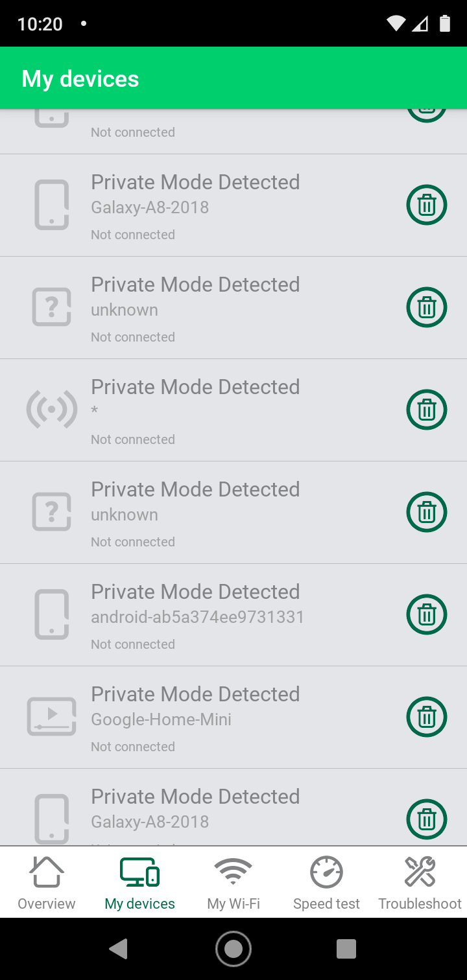Switch to My Wi-Fi tab
The width and height of the screenshot is (467, 980).
(233, 883)
